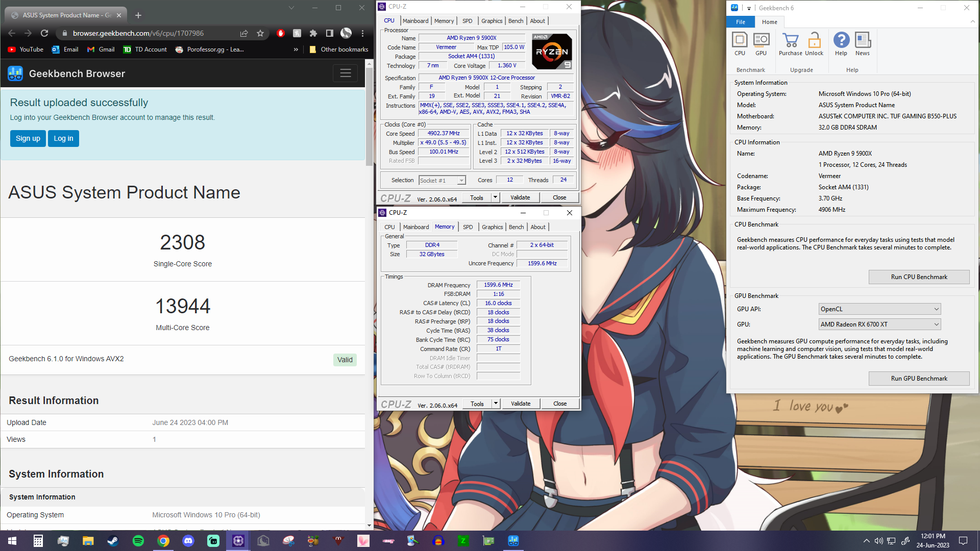This screenshot has width=980, height=551.
Task: Switch to Bench tab in upper CPU-Z
Action: [x=516, y=21]
